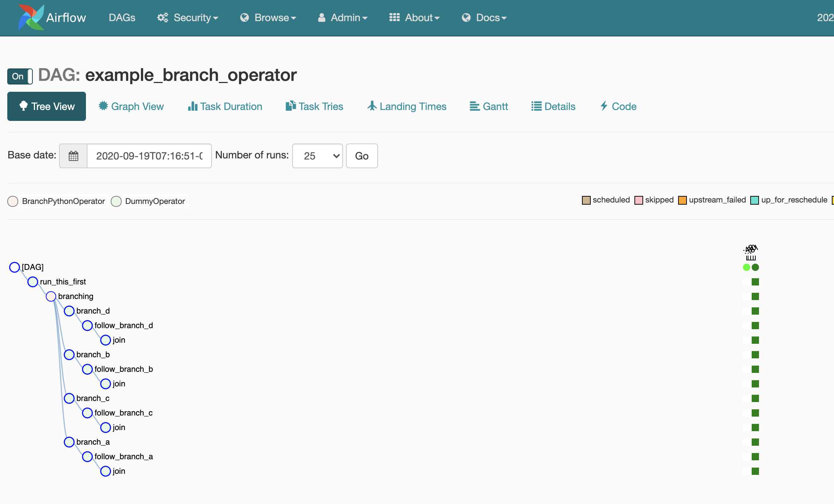Open the Graph View tab
The width and height of the screenshot is (834, 504).
coord(131,106)
